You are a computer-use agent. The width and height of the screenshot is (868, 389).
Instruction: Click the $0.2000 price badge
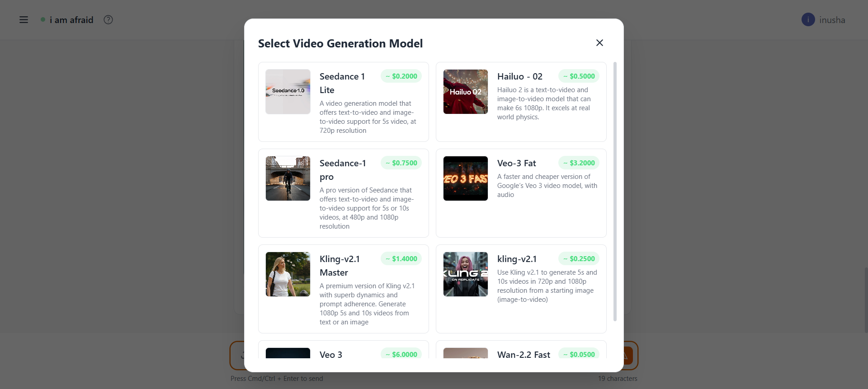[401, 76]
